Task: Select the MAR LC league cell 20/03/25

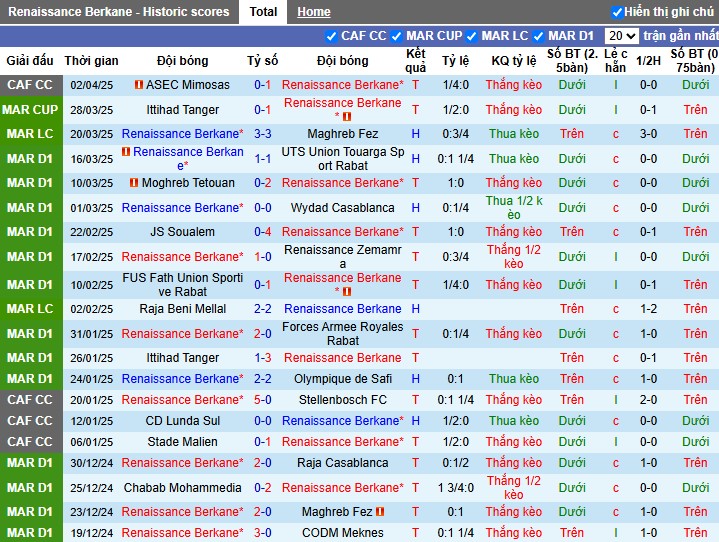Action: [30, 134]
